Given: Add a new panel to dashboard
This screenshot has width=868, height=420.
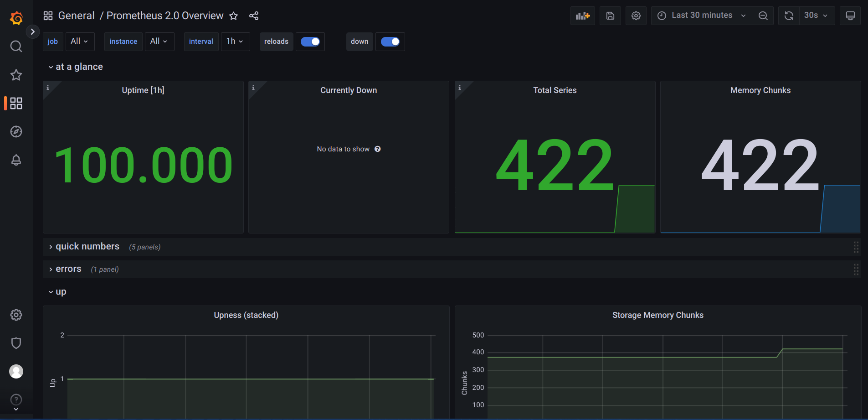Looking at the screenshot, I should pos(583,16).
